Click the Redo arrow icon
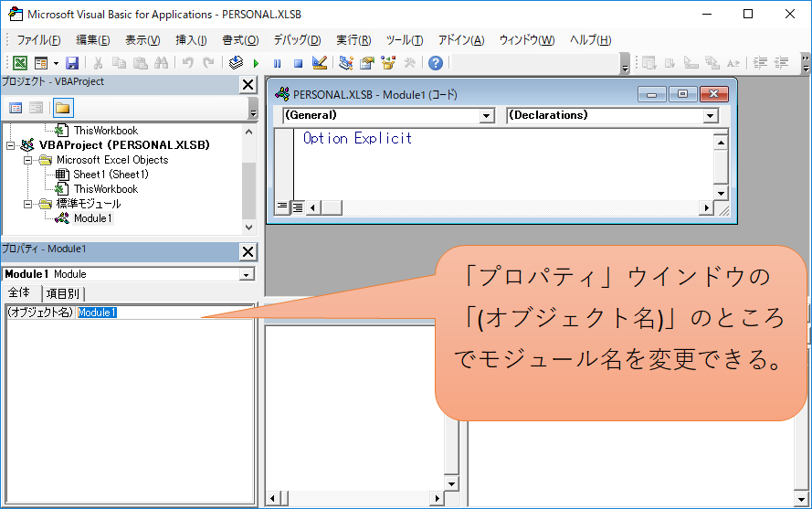Viewport: 812px width, 509px height. click(208, 63)
